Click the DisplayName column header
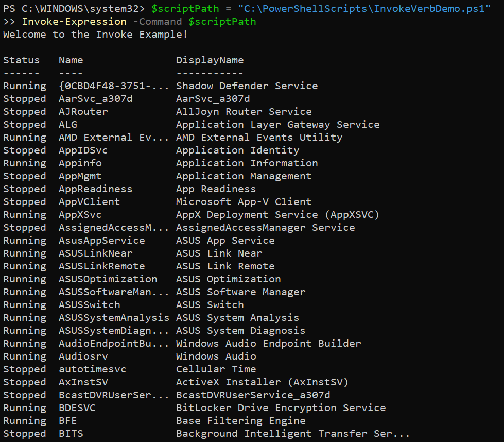The height and width of the screenshot is (442, 504). 210,60
